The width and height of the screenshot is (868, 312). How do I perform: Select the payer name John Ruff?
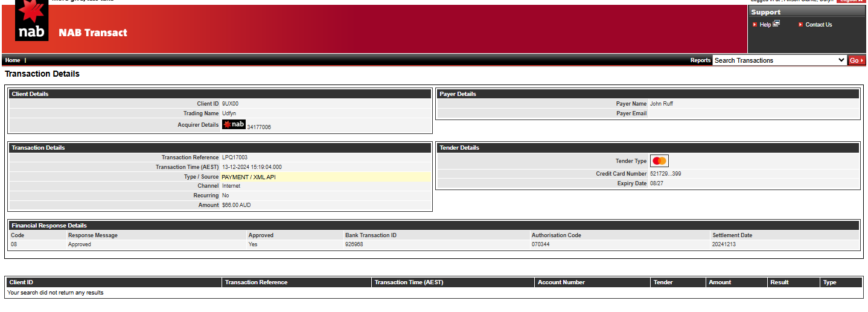(x=662, y=104)
